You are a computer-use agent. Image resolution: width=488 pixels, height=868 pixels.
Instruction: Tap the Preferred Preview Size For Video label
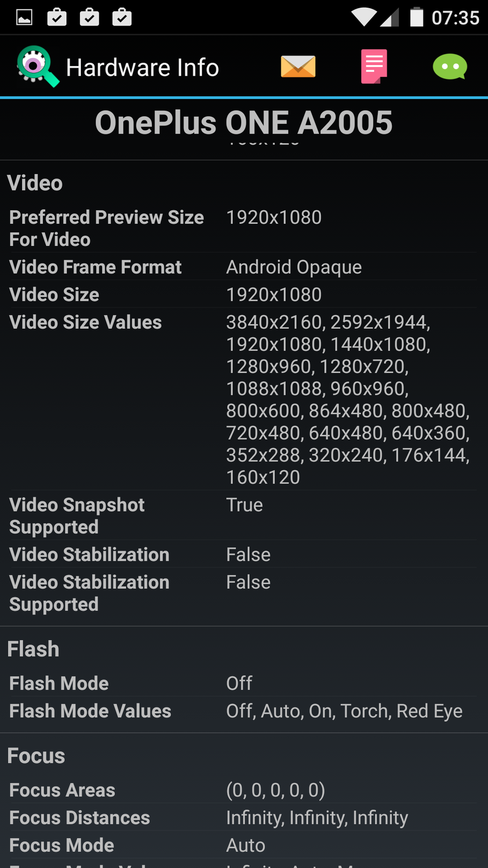[106, 228]
